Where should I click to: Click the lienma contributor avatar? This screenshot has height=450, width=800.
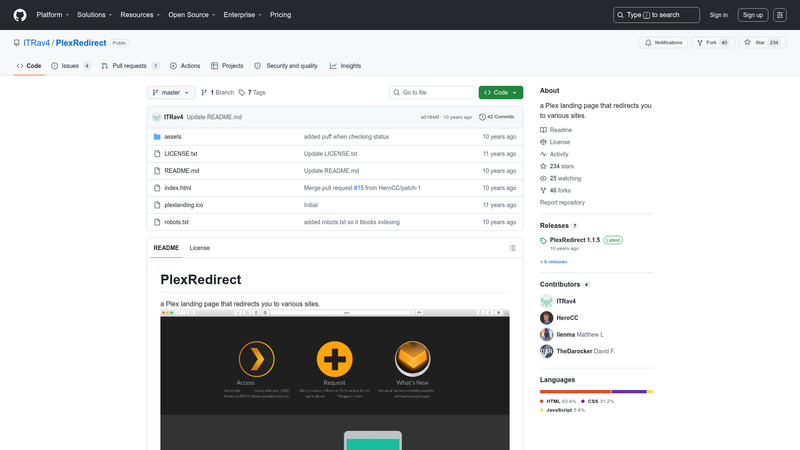(x=546, y=335)
